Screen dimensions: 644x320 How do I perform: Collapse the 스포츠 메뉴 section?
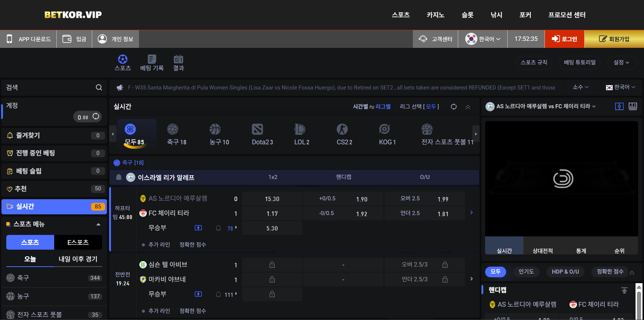click(x=98, y=224)
